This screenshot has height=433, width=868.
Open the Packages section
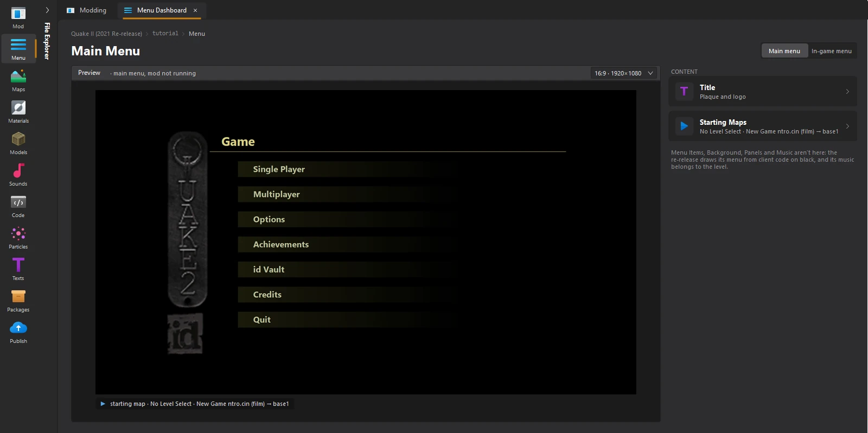[18, 301]
